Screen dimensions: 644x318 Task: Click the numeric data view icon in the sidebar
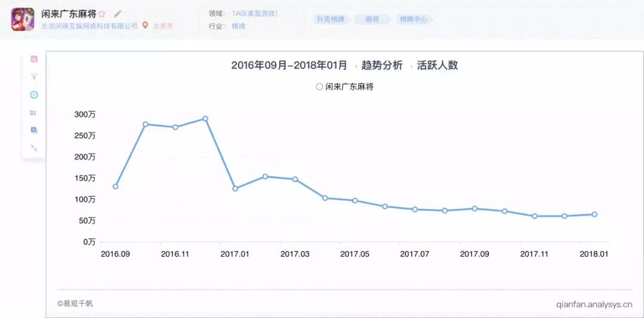pyautogui.click(x=33, y=113)
